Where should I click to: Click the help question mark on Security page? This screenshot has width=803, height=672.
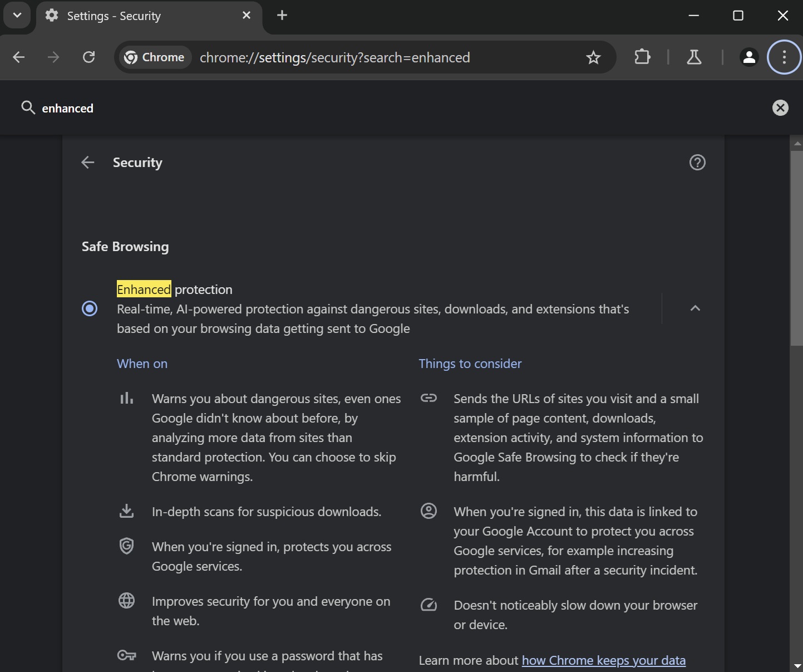click(x=697, y=162)
